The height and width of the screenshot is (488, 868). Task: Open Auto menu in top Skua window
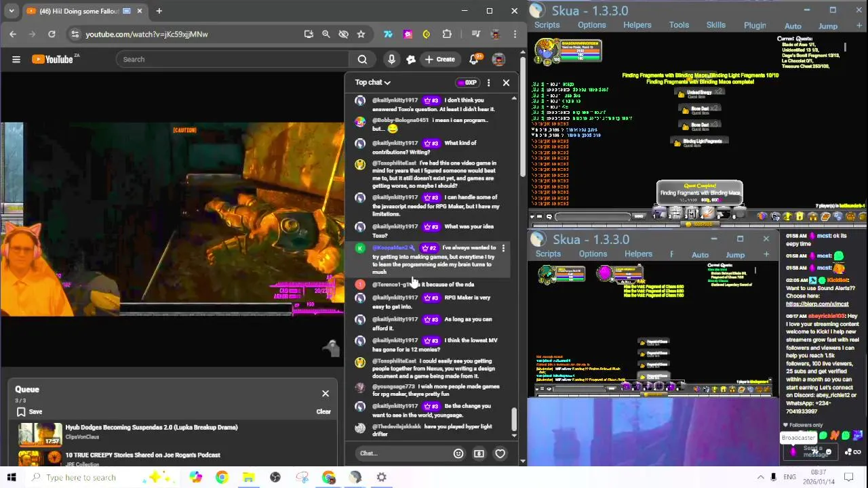point(793,26)
